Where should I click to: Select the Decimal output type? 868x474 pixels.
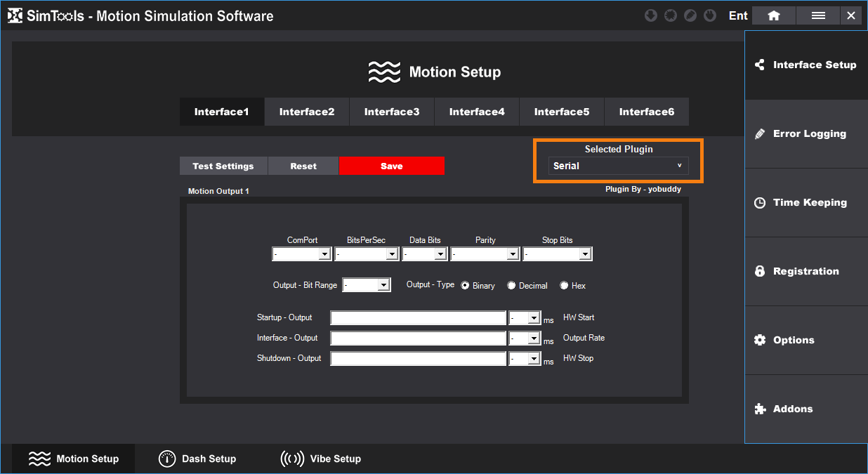[511, 285]
